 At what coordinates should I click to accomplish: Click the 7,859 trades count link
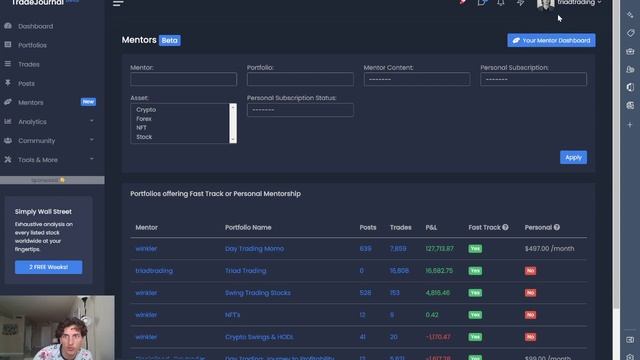click(x=398, y=249)
